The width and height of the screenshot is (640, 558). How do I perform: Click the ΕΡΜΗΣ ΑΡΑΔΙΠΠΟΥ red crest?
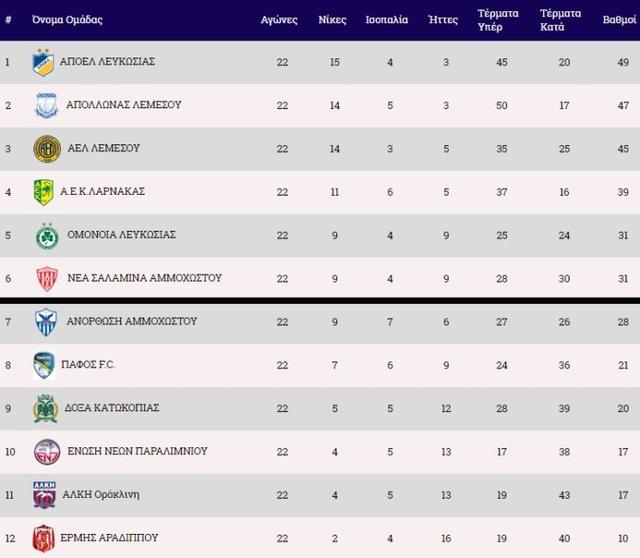point(44,538)
